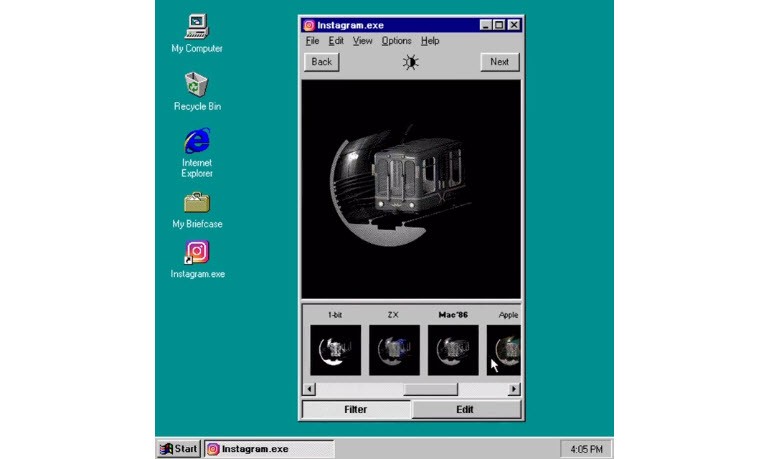Click the ZX filter label
This screenshot has height=459, width=770.
click(x=393, y=315)
